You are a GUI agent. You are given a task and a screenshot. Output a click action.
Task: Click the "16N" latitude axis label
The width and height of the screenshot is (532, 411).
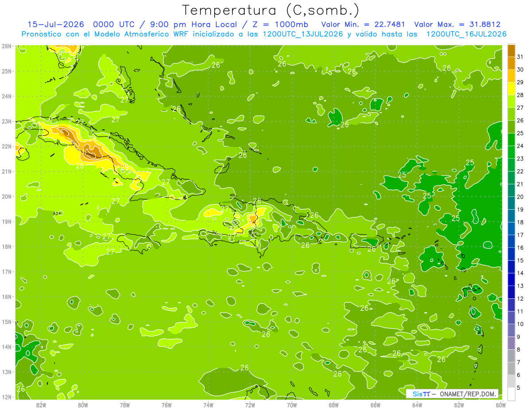[7, 296]
